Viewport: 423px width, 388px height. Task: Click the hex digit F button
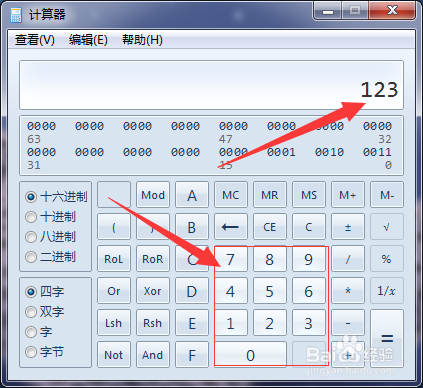[192, 355]
